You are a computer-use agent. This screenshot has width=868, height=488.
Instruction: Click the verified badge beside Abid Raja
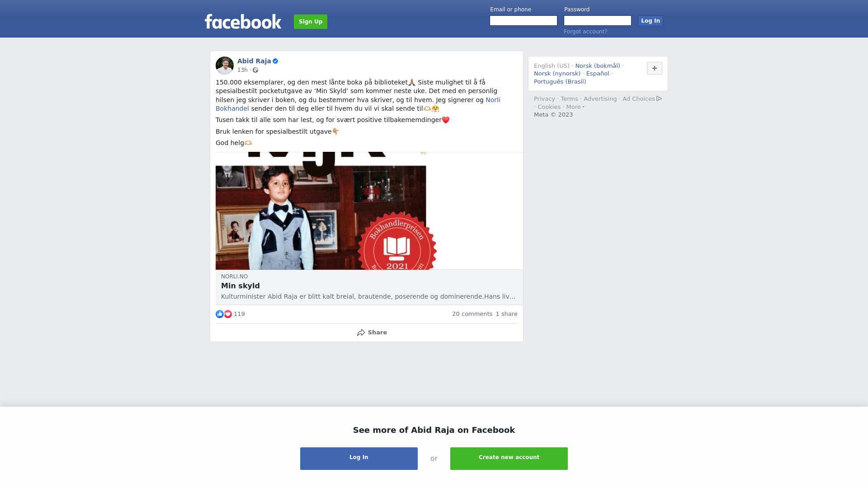click(275, 61)
